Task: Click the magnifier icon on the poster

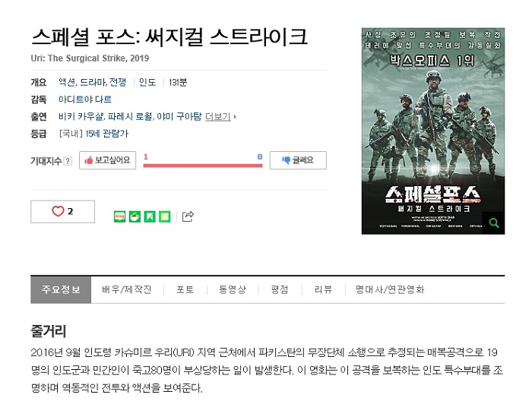Action: tap(494, 223)
